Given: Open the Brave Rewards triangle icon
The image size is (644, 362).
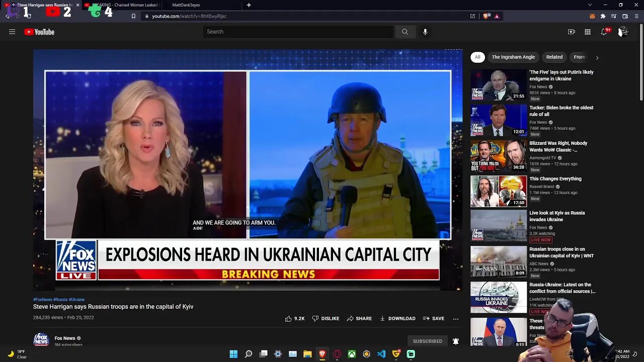Looking at the screenshot, I should click(x=497, y=16).
